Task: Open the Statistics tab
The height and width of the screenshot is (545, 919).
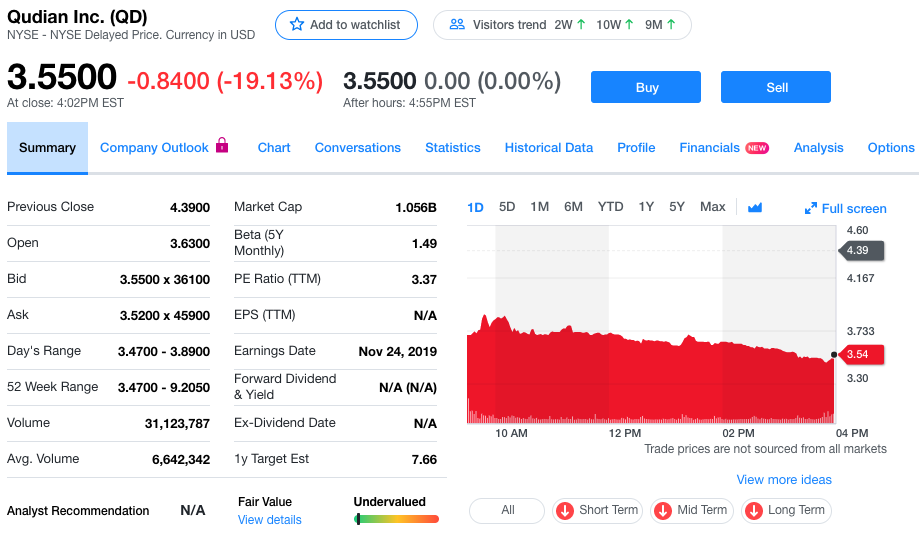Action: point(452,148)
